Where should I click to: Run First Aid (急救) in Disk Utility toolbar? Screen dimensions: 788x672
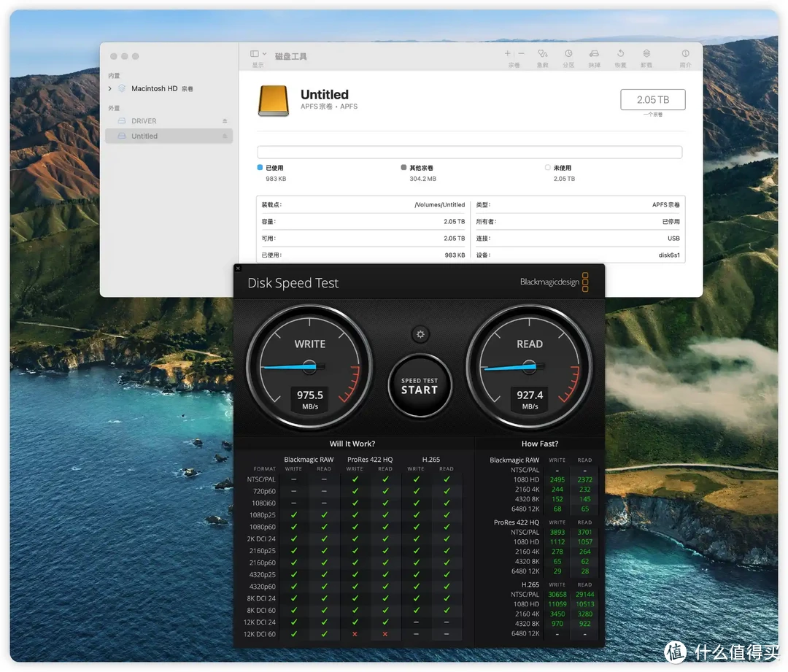543,55
